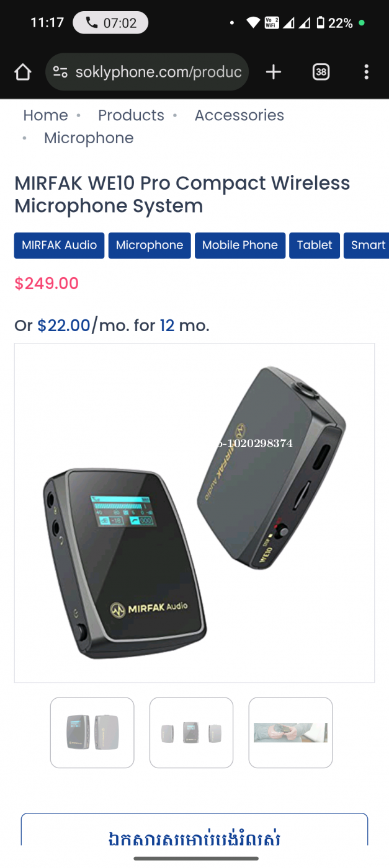Tap the browser home icon
The image size is (389, 868).
23,73
